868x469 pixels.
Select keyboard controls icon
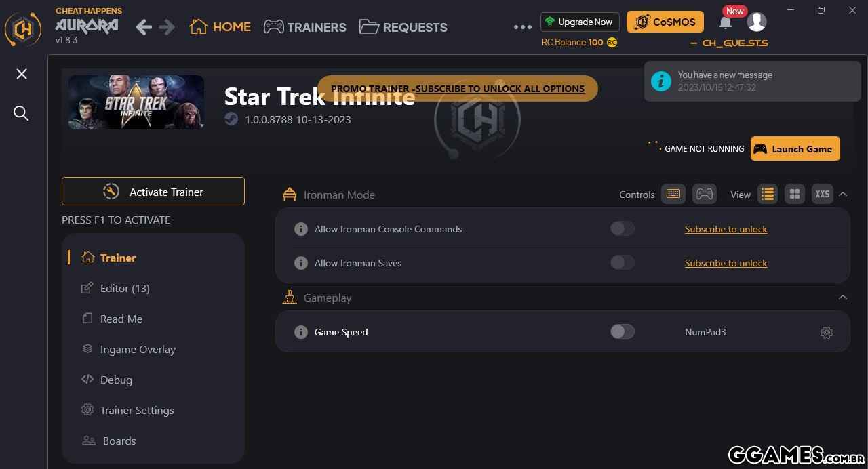tap(673, 194)
